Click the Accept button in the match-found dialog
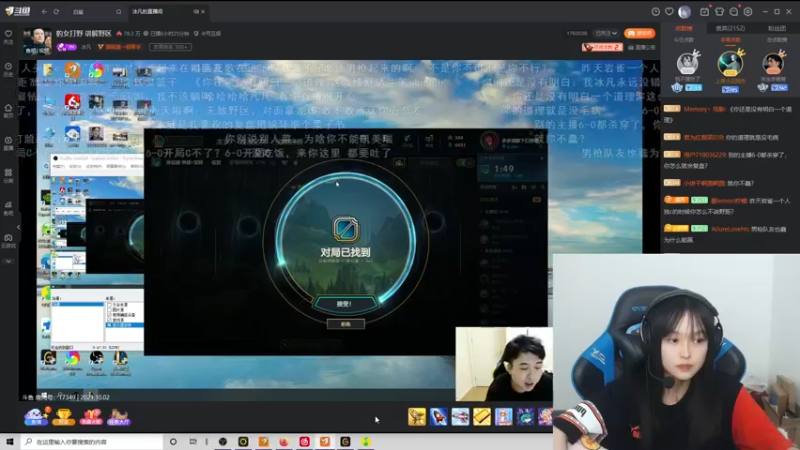Screen dimensions: 800x450 click(x=344, y=304)
